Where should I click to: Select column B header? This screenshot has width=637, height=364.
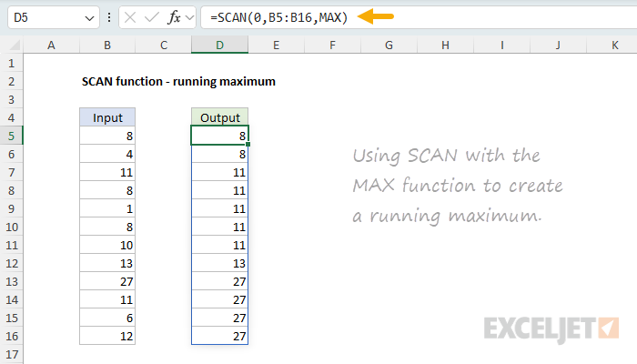point(107,45)
